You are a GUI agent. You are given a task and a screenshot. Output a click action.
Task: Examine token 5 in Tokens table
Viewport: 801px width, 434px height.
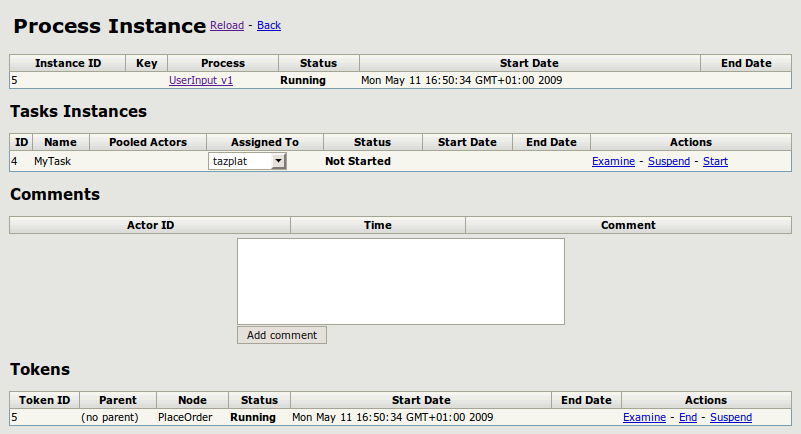(x=644, y=417)
